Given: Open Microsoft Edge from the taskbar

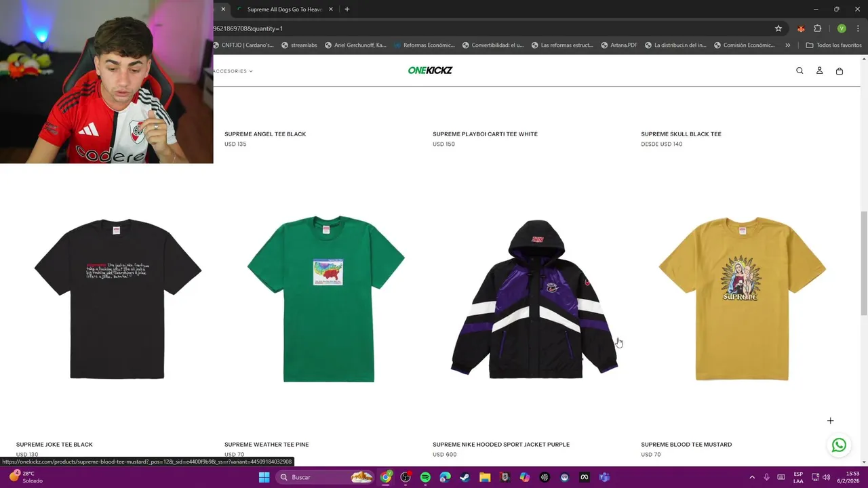Looking at the screenshot, I should click(x=445, y=477).
